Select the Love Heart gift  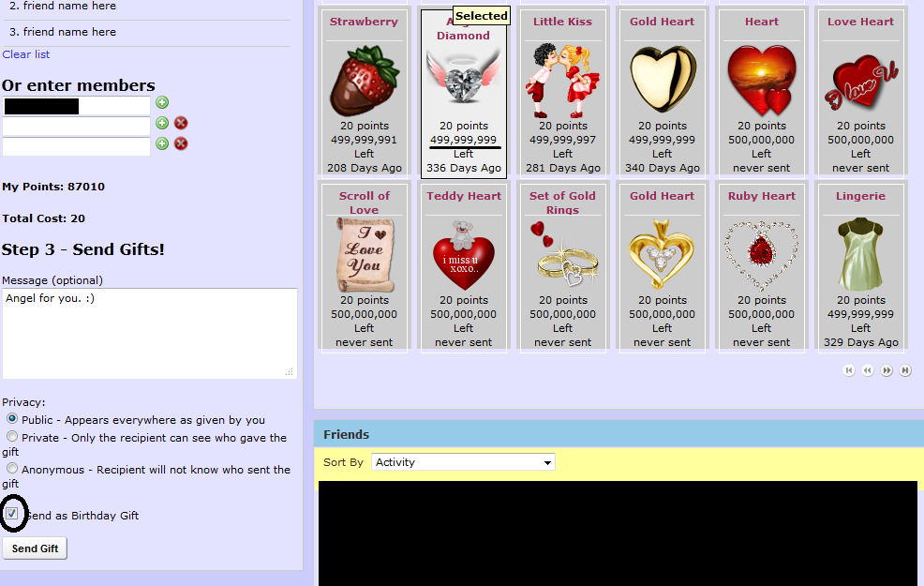860,92
